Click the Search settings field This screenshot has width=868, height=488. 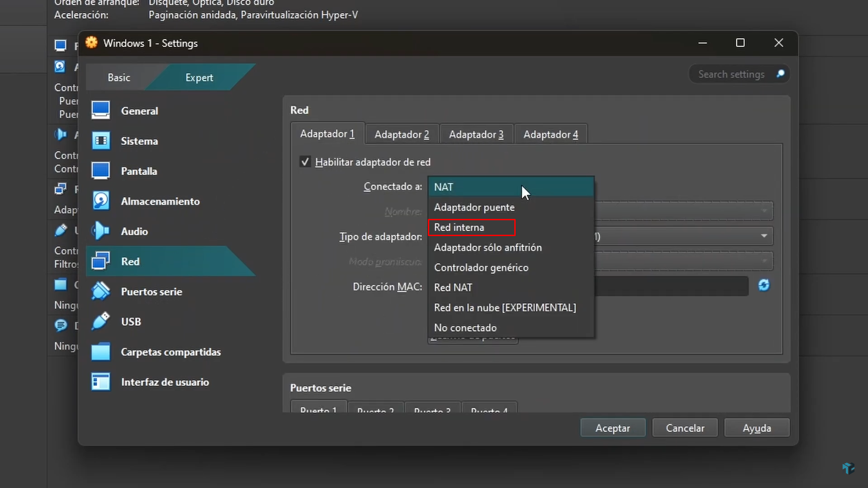[x=731, y=74]
